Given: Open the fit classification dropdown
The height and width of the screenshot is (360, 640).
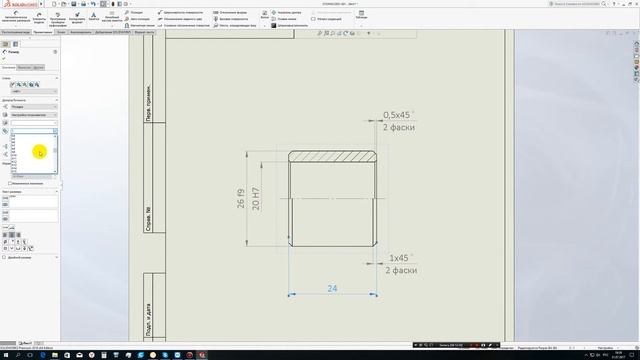Looking at the screenshot, I should [x=34, y=115].
